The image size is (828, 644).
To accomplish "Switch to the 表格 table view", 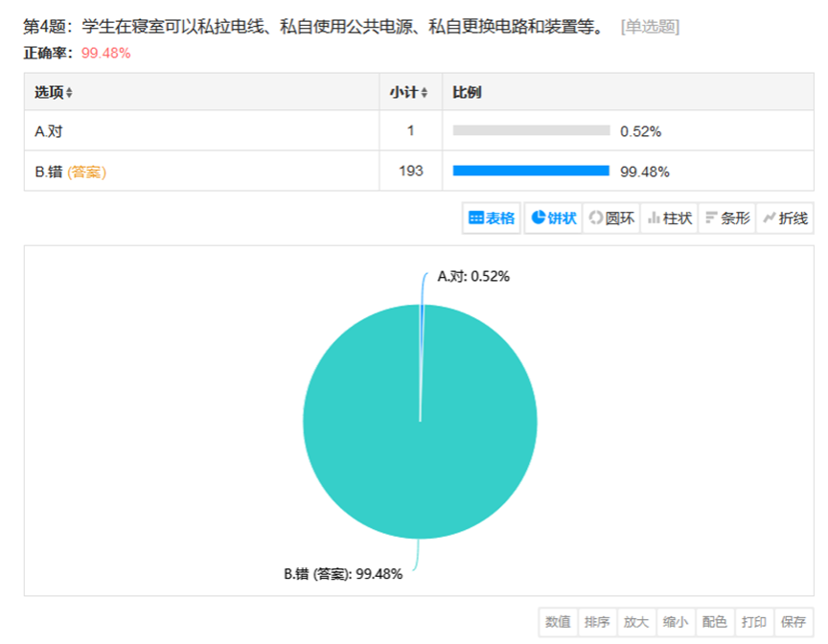I will 491,218.
